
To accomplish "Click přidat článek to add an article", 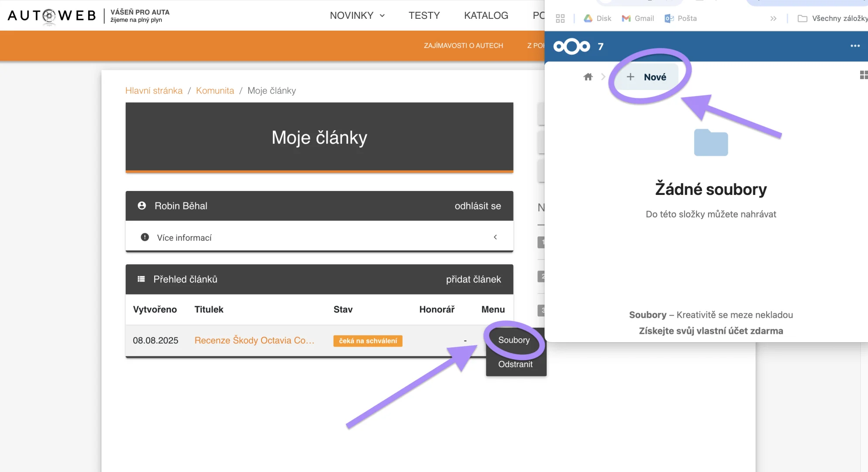I will [473, 279].
